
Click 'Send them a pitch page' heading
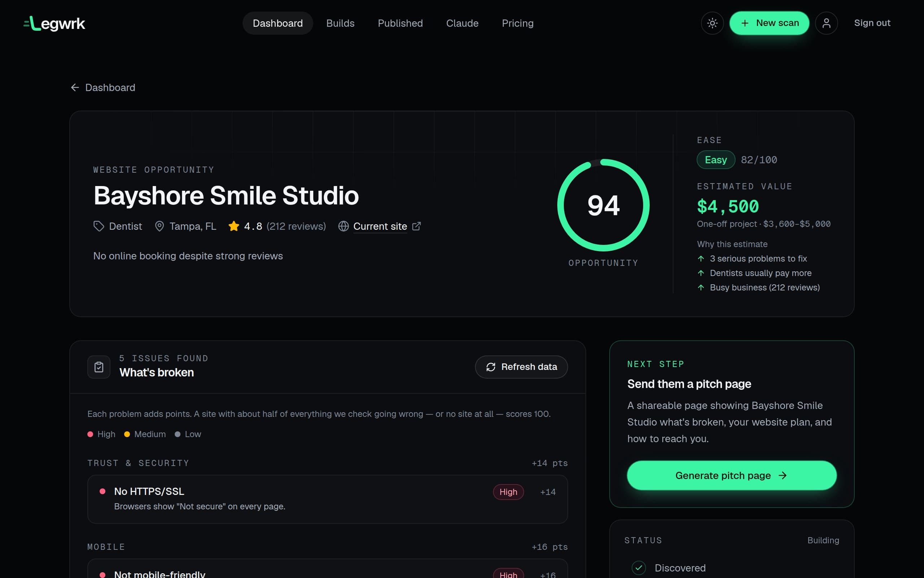click(689, 384)
